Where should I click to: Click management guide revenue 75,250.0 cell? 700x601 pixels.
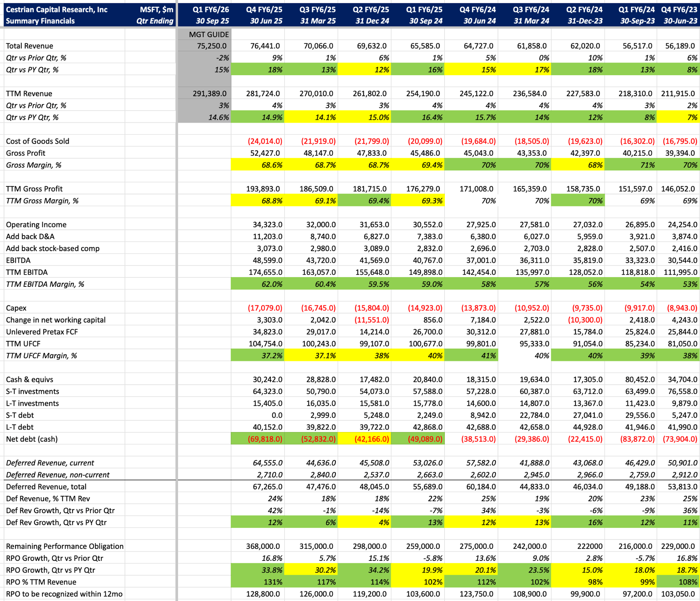(211, 46)
